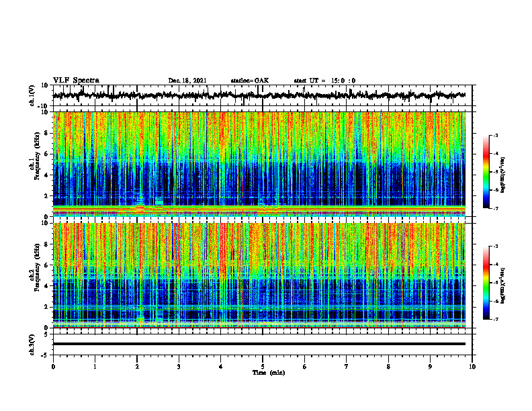Click time-axis tick label "4"
This screenshot has height=411, width=532.
coord(221,367)
